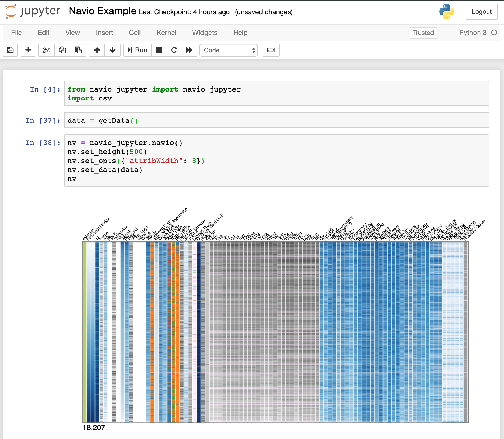Screen dimensions: 504x439
Task: Restart the kernel with circular arrow icon
Action: point(174,50)
